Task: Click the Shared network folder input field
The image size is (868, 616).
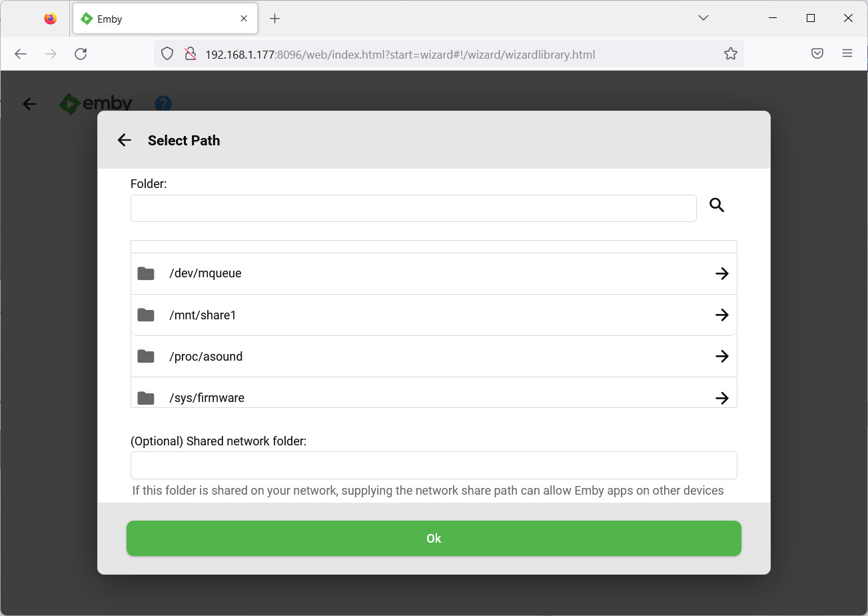Action: (434, 465)
